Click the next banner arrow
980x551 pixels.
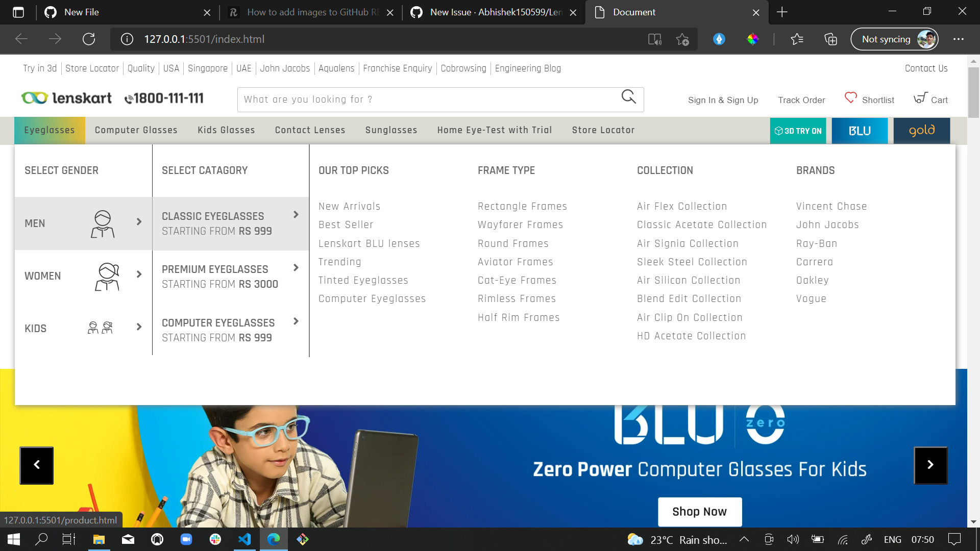click(x=930, y=465)
